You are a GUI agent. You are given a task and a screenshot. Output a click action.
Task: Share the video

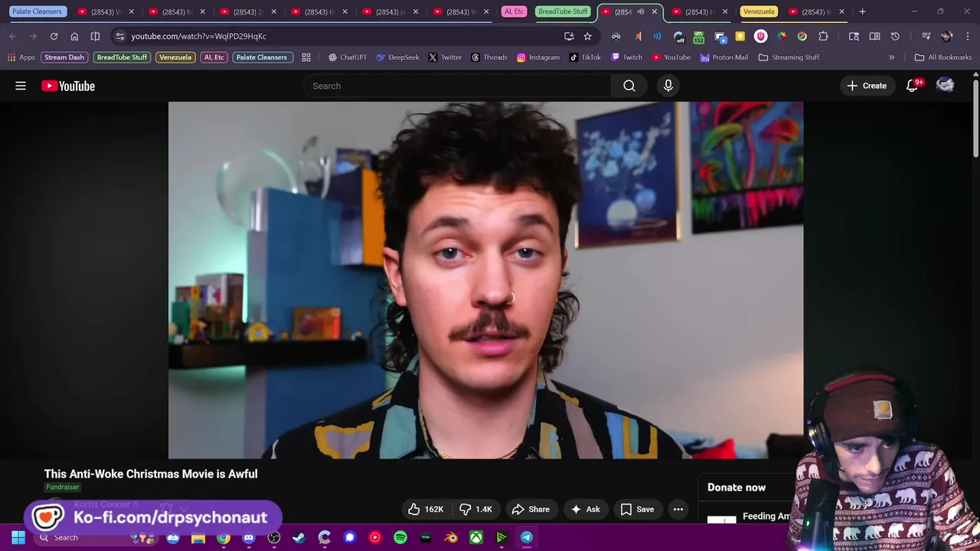click(531, 509)
